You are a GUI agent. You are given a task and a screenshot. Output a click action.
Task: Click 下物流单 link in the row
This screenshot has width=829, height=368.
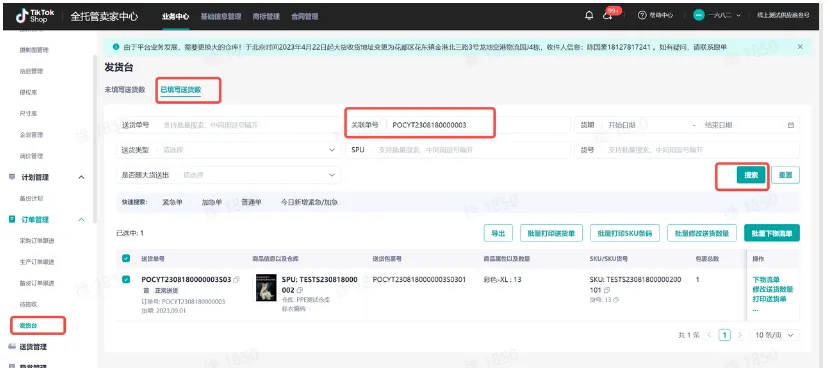tap(766, 280)
